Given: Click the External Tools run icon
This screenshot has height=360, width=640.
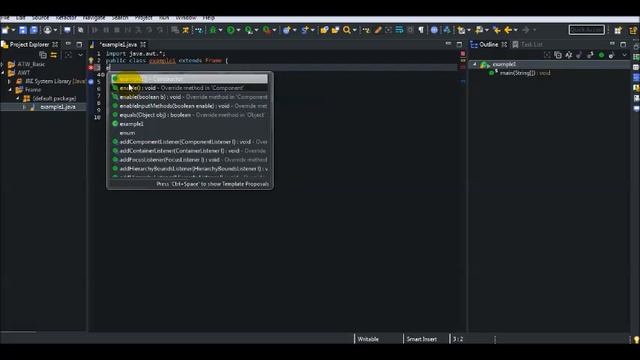Looking at the screenshot, I should tap(267, 30).
